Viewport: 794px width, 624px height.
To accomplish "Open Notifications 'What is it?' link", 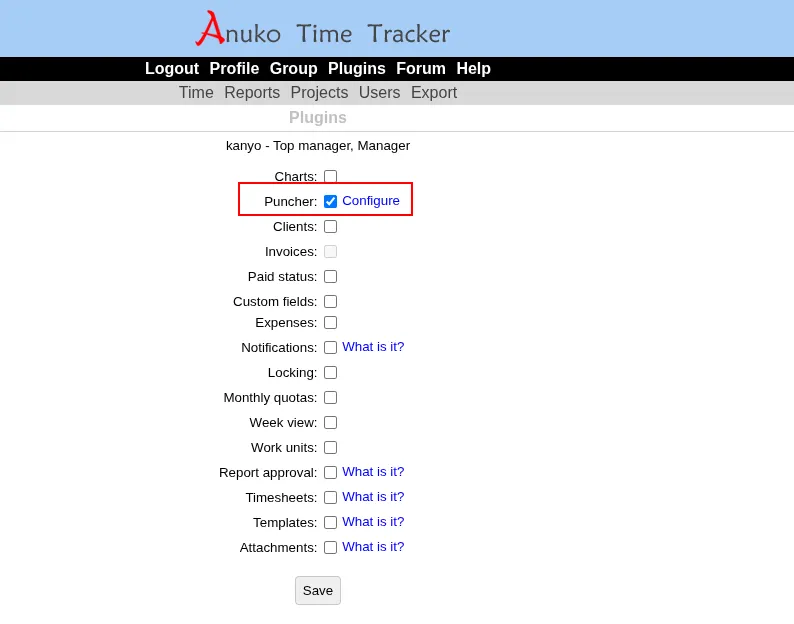I will tap(373, 346).
